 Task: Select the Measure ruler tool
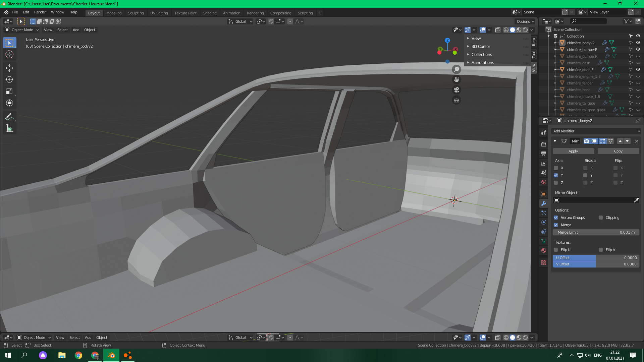click(9, 129)
